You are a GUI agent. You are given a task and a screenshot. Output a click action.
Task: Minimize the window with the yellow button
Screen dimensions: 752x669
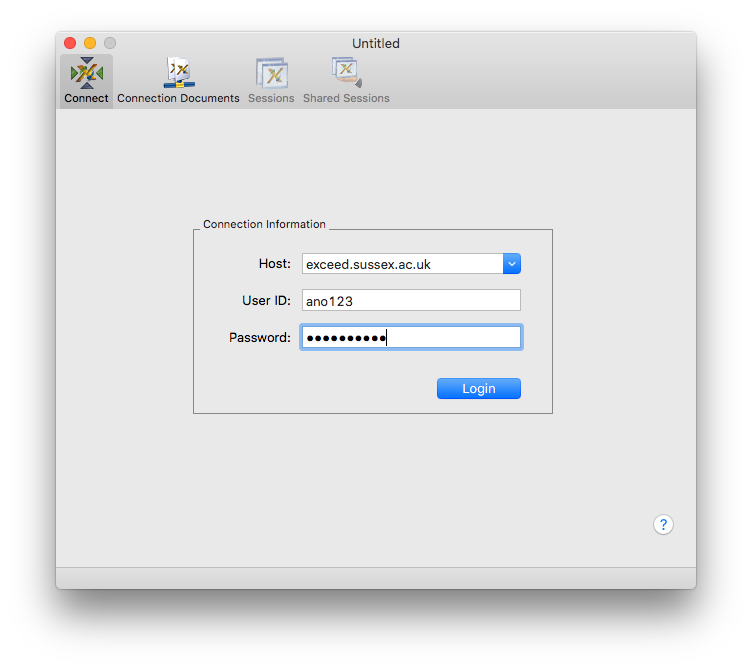[x=90, y=43]
